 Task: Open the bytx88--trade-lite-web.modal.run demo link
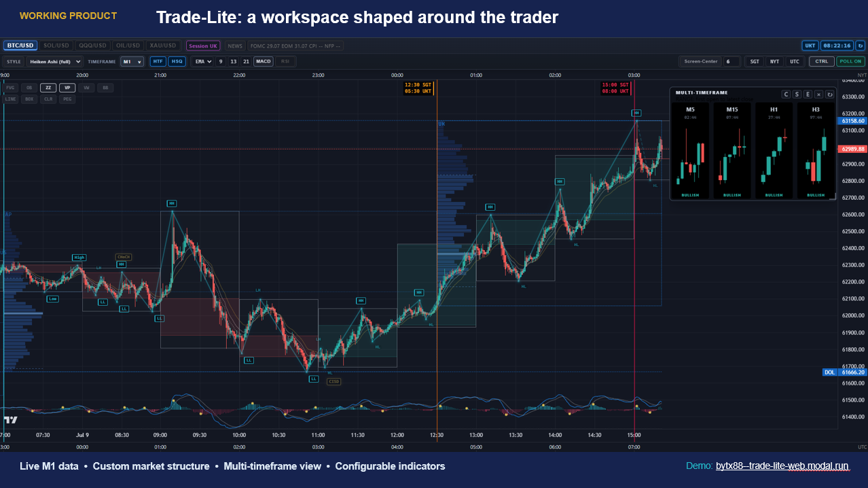tap(782, 466)
